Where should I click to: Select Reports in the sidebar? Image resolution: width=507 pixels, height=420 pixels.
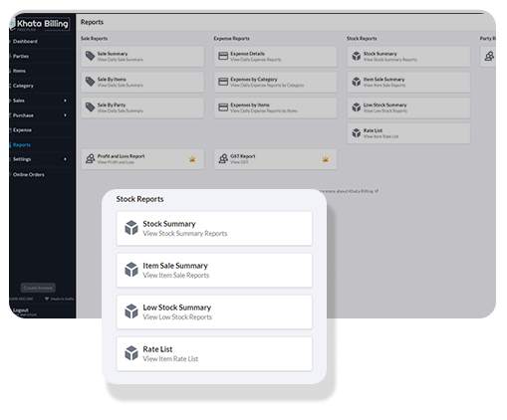(22, 145)
